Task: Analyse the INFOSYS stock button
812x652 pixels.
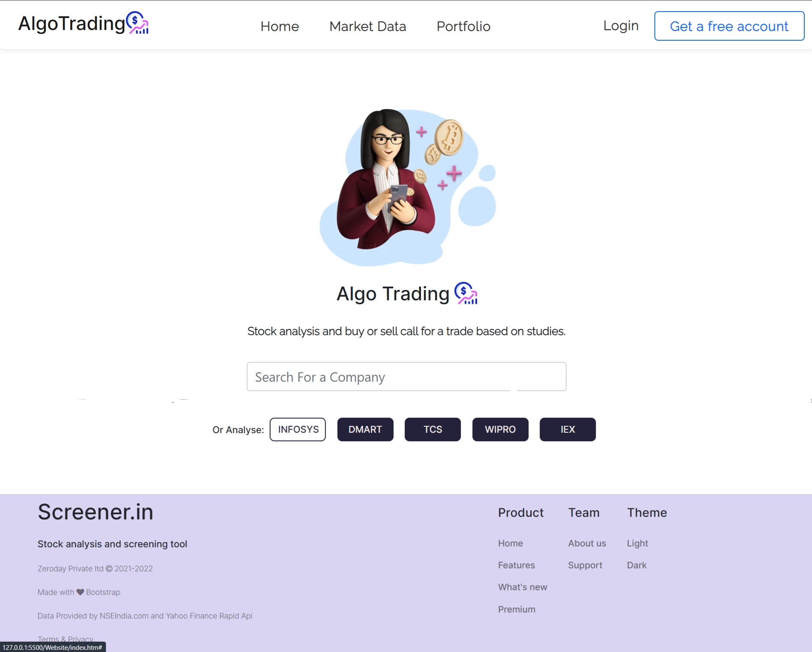Action: 298,429
